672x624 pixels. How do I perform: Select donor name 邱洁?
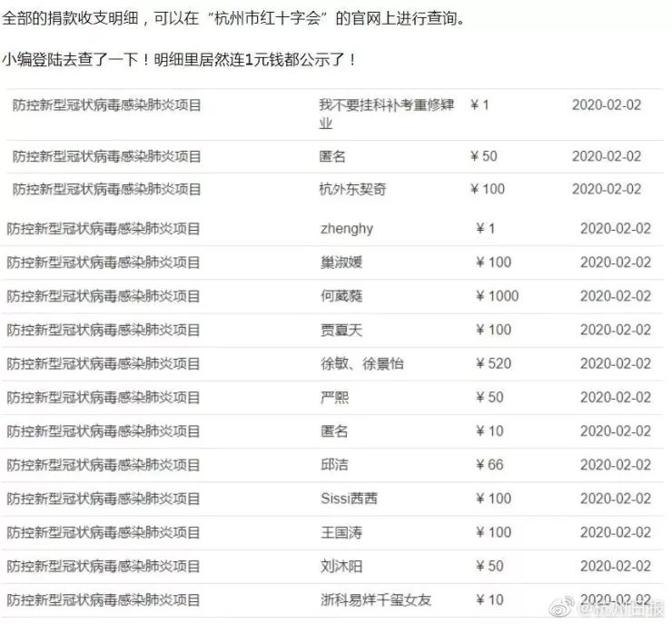point(334,465)
